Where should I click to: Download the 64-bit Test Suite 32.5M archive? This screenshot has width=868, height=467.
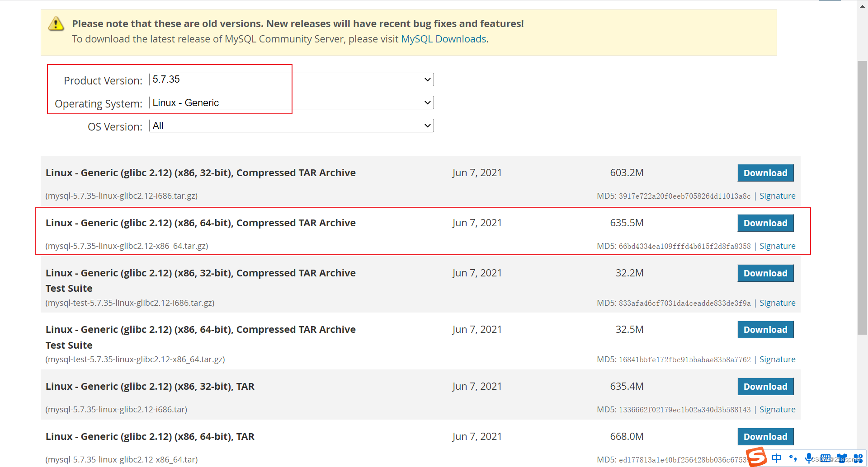pos(765,330)
